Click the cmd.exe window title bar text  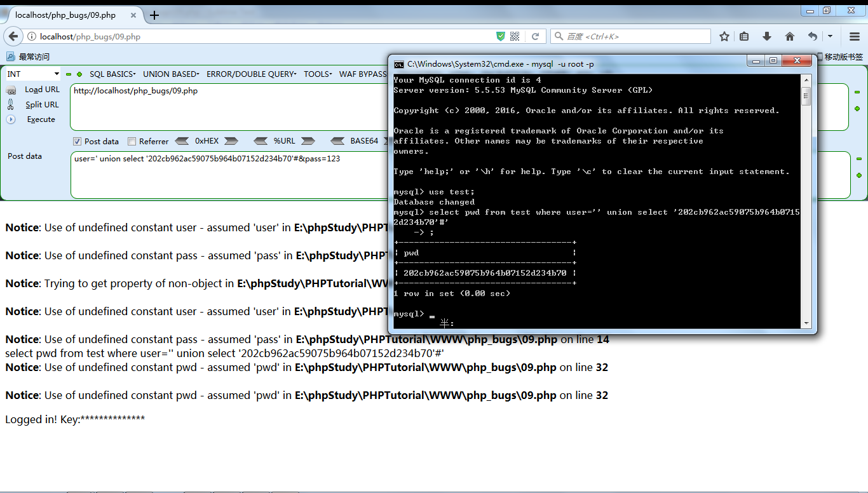(x=501, y=64)
